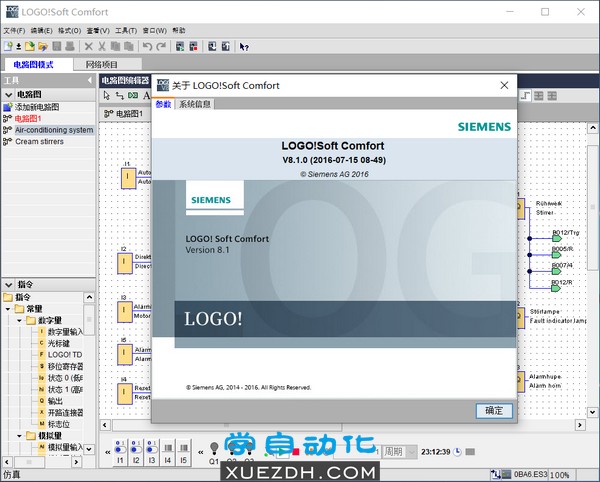This screenshot has height=482, width=600.
Task: Toggle simulation input I4
Action: pyautogui.click(x=168, y=452)
